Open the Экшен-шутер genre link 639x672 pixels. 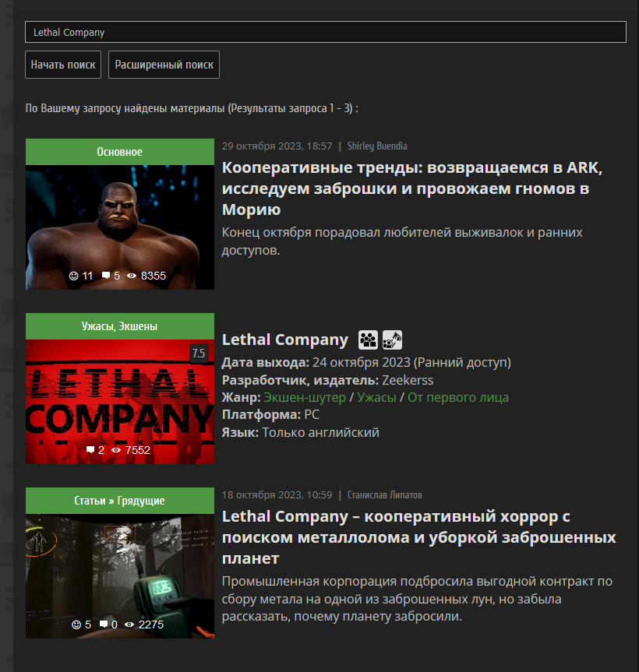305,398
